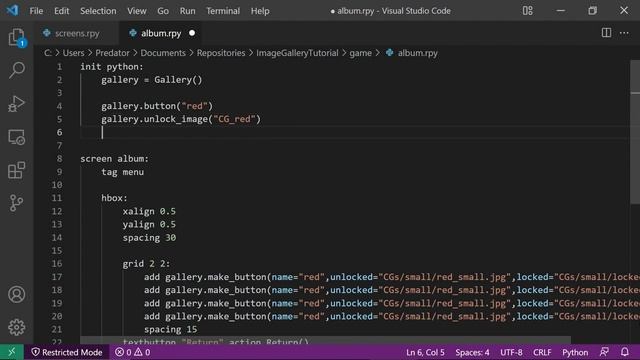The width and height of the screenshot is (640, 360).
Task: Click Users in breadcrumb path
Action: pyautogui.click(x=73, y=53)
